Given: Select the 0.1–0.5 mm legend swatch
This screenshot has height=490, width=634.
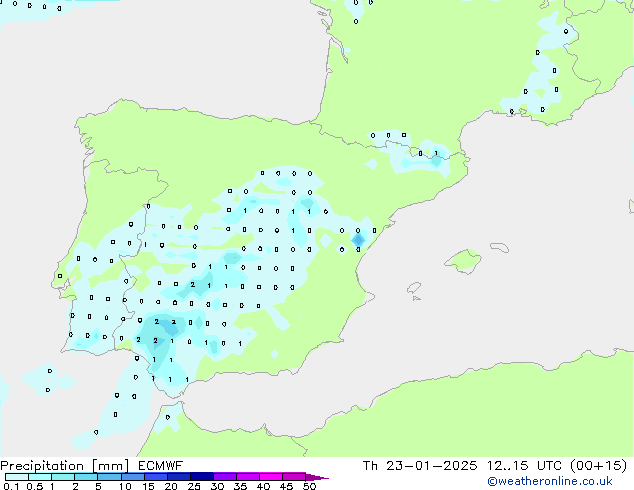Looking at the screenshot, I should coord(17,477).
